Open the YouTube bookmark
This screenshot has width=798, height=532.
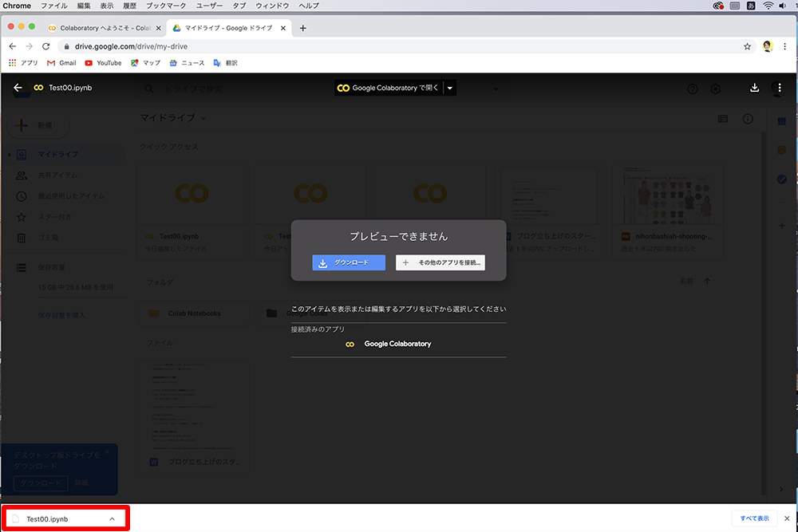click(x=103, y=63)
